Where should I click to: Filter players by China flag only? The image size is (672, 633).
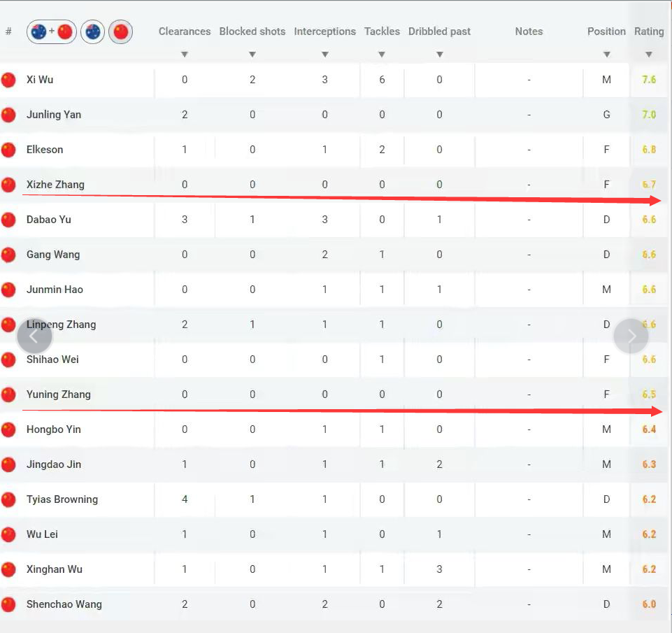121,31
